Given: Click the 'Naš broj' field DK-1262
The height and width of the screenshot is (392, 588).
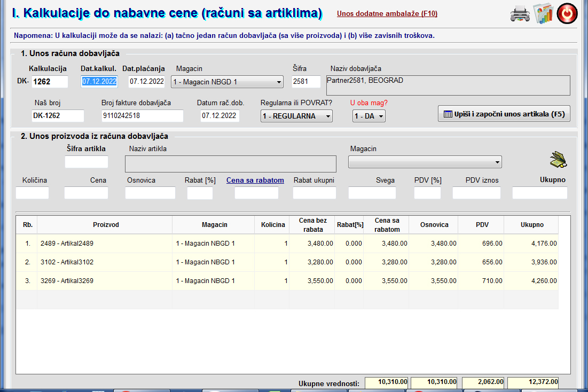Looking at the screenshot, I should pyautogui.click(x=58, y=115).
